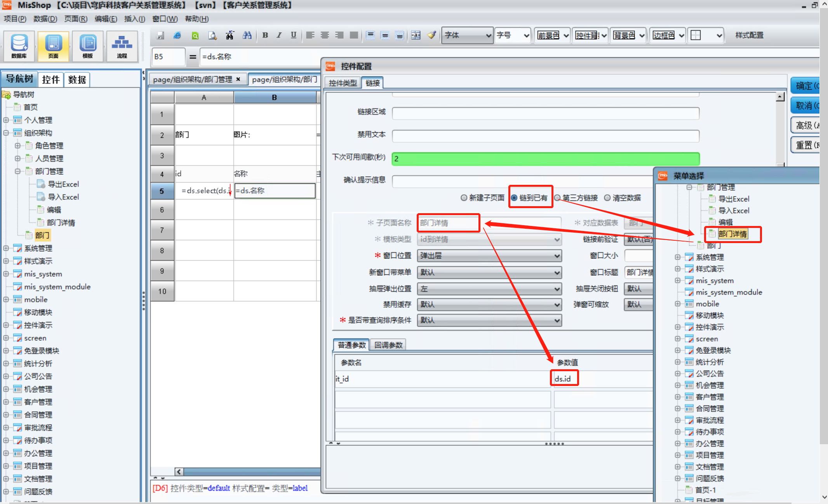Click the binoculars find icon
The height and width of the screenshot is (504, 828).
tap(247, 35)
